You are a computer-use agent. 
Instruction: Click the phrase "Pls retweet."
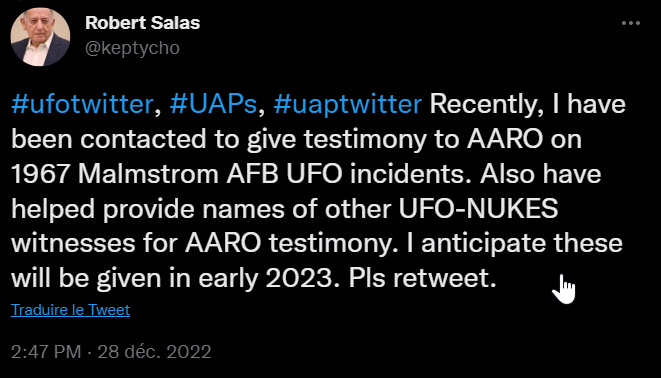(x=423, y=278)
